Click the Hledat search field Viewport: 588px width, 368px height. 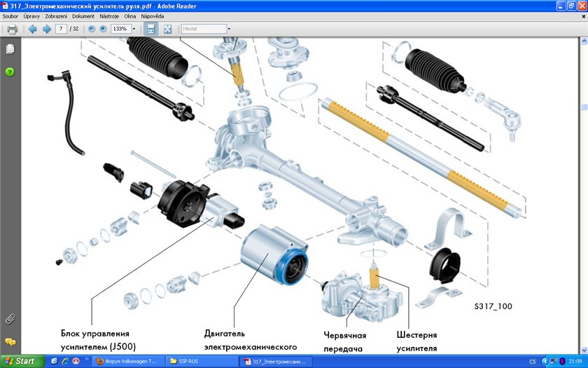coord(203,29)
